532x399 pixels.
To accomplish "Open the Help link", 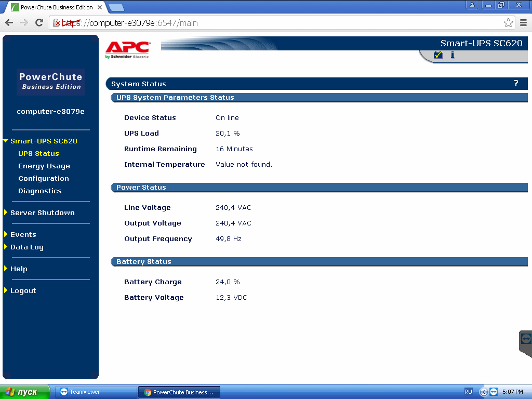I will point(19,269).
